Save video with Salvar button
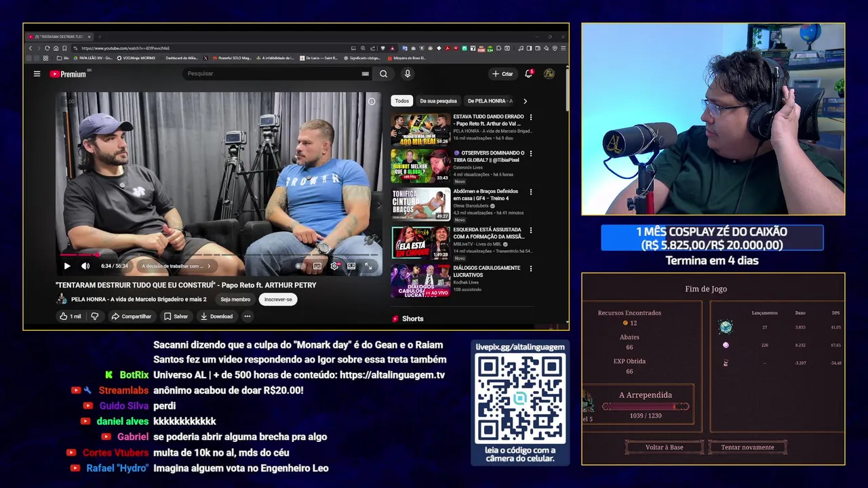The image size is (868, 488). coord(176,317)
